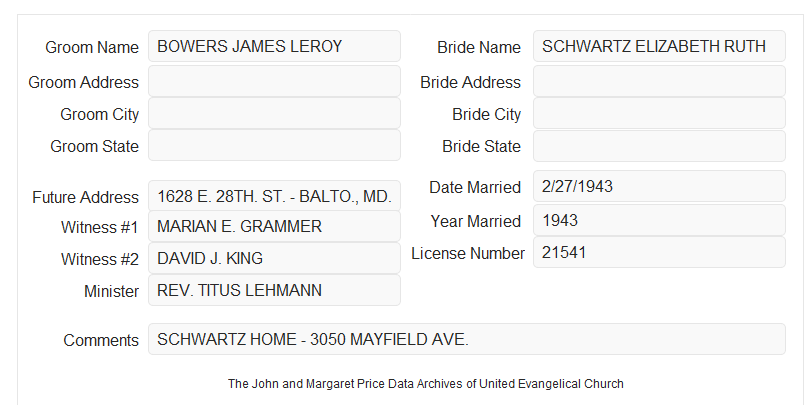Click the License Number field
Viewport: 805px width, 405px height.
659,252
